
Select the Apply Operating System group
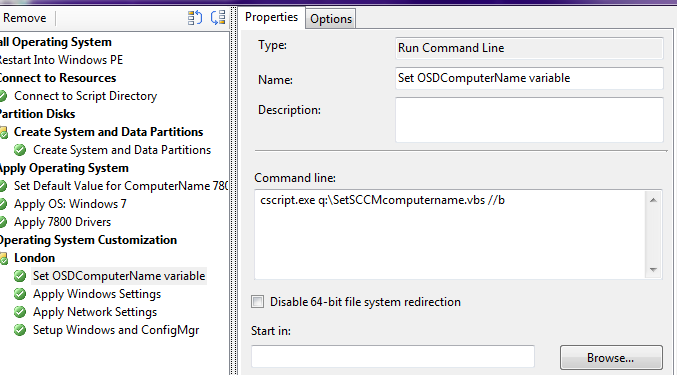[64, 168]
